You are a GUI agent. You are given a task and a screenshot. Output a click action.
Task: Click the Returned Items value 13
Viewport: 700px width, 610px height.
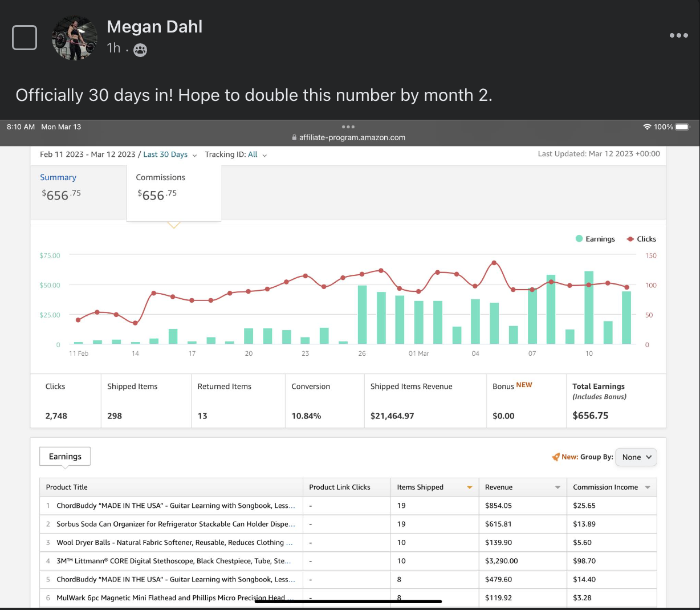click(x=202, y=416)
